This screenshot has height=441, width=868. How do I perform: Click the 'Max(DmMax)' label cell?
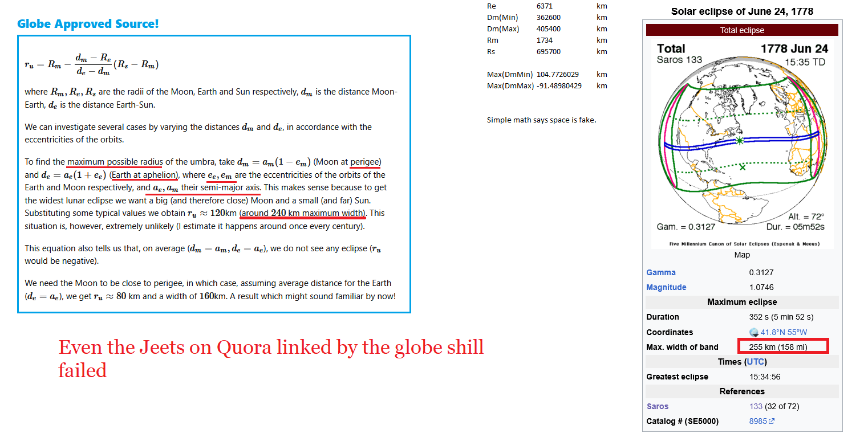coord(511,86)
